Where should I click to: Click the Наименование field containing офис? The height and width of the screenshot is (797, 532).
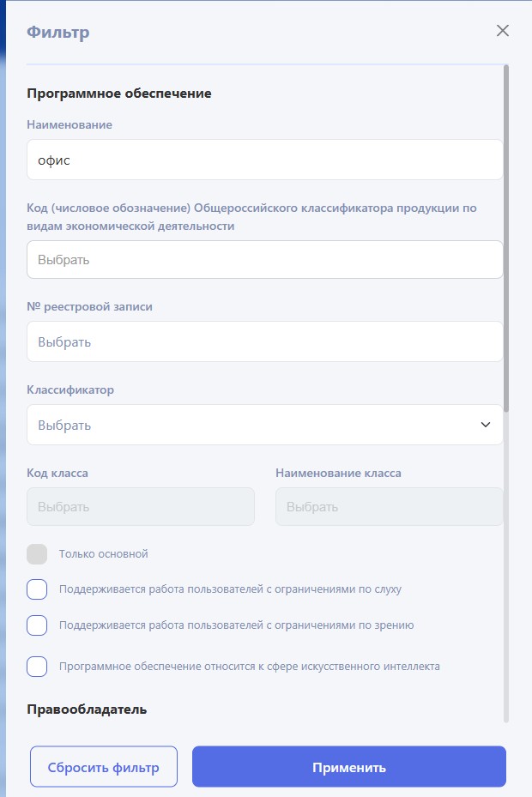coord(265,160)
